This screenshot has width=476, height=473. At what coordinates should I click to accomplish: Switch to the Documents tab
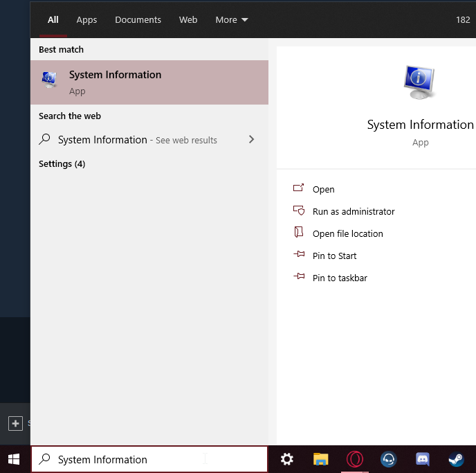(x=138, y=20)
